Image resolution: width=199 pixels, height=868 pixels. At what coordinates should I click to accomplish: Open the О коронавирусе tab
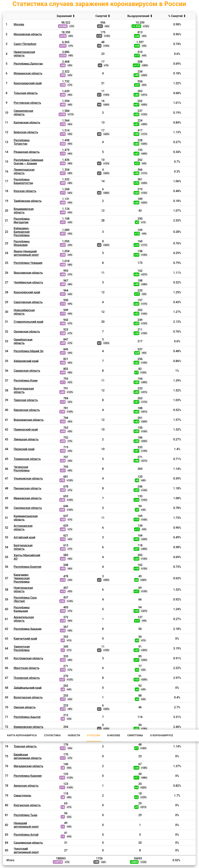[x=161, y=735]
